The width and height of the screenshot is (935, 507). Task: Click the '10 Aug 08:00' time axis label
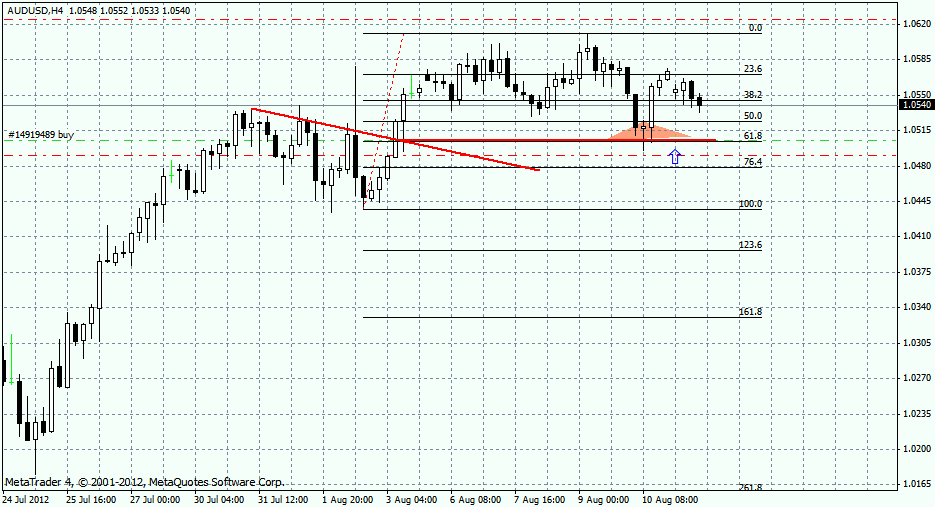(670, 499)
